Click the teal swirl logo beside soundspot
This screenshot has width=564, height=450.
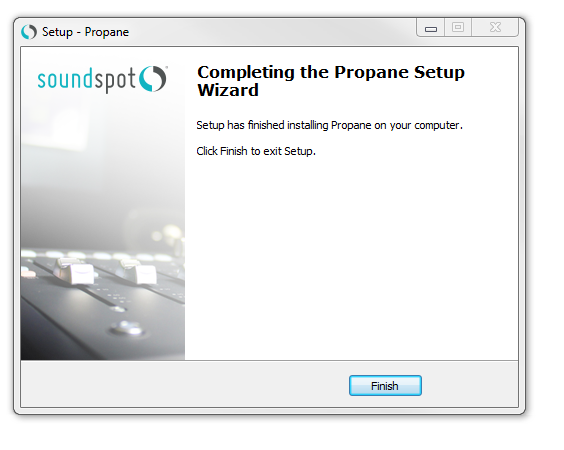point(153,78)
